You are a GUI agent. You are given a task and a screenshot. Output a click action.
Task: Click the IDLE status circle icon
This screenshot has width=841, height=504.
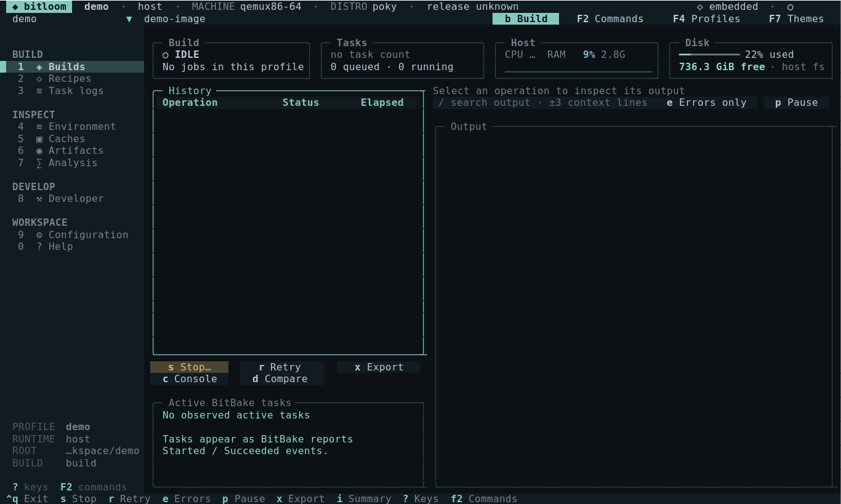point(166,55)
